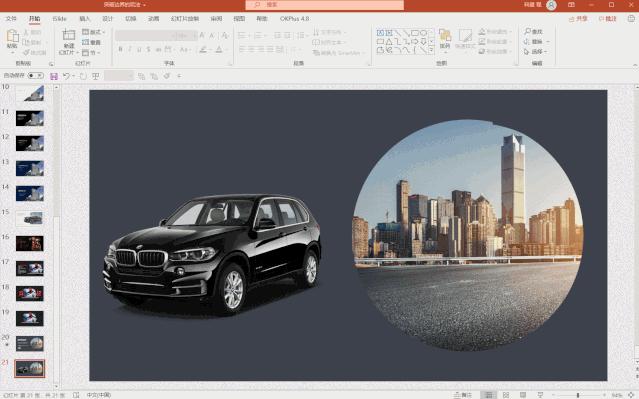Switch to Reading view icon

click(x=523, y=395)
